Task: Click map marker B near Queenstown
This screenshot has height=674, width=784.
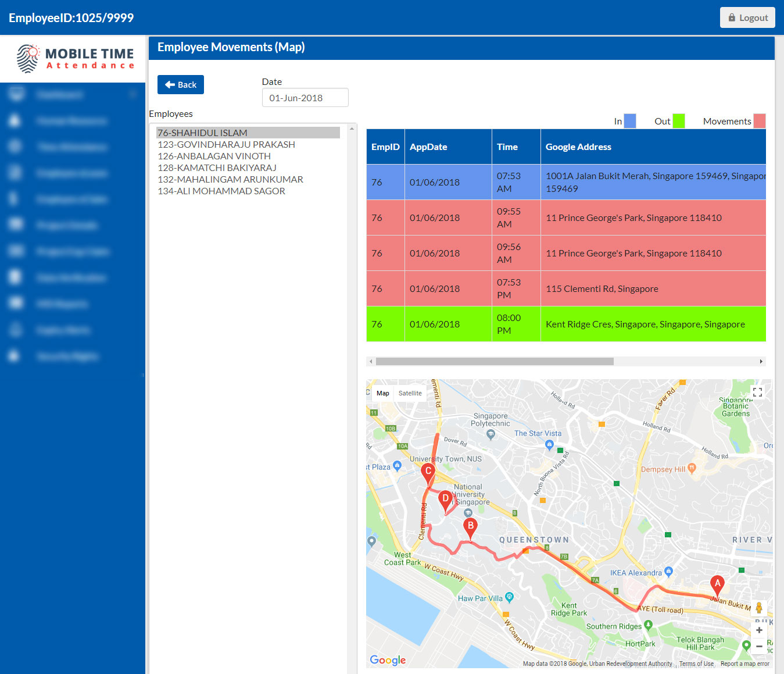Action: [470, 527]
